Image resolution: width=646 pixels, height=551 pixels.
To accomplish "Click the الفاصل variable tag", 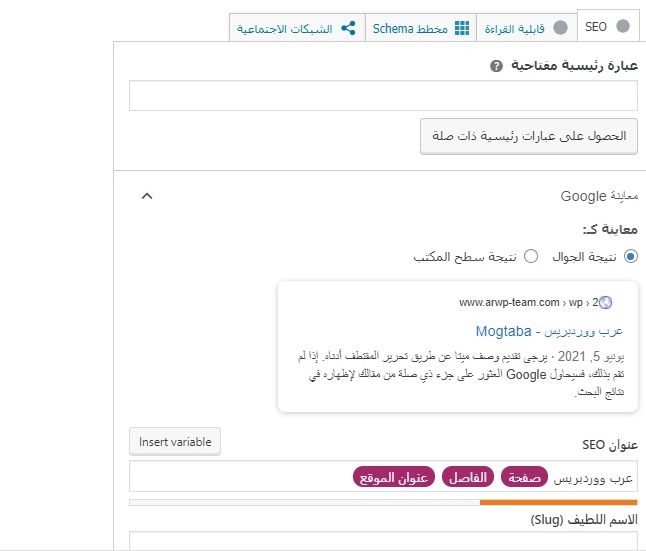I will click(468, 477).
